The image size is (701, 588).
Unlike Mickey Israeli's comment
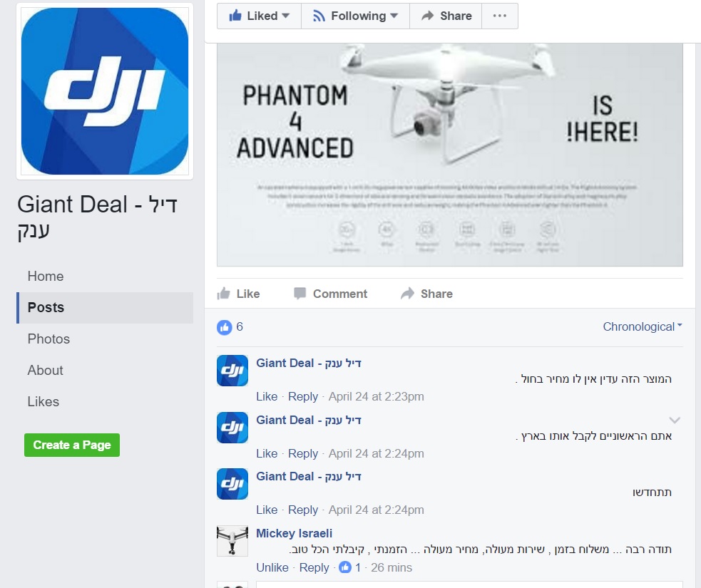272,567
